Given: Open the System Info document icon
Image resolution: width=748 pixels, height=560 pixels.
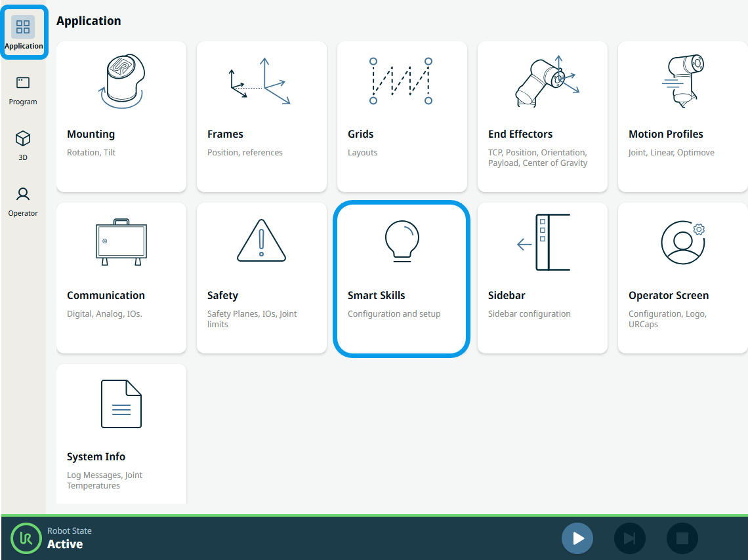Looking at the screenshot, I should click(x=121, y=404).
